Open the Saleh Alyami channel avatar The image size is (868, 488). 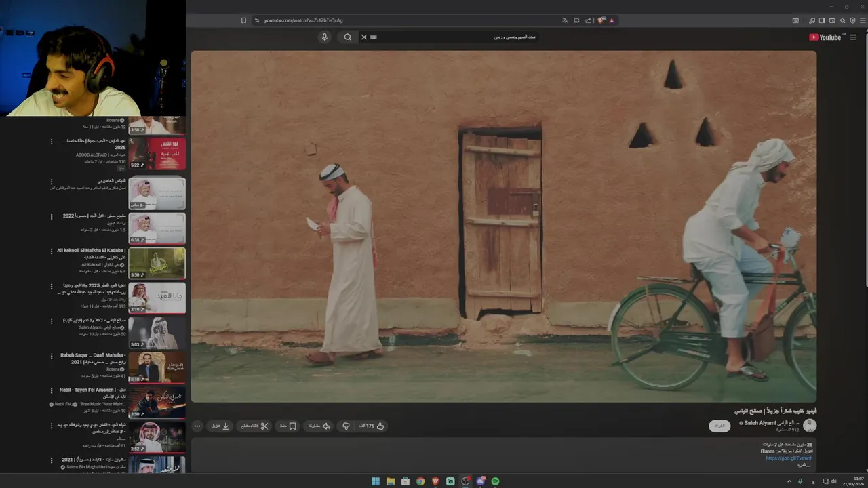point(810,426)
